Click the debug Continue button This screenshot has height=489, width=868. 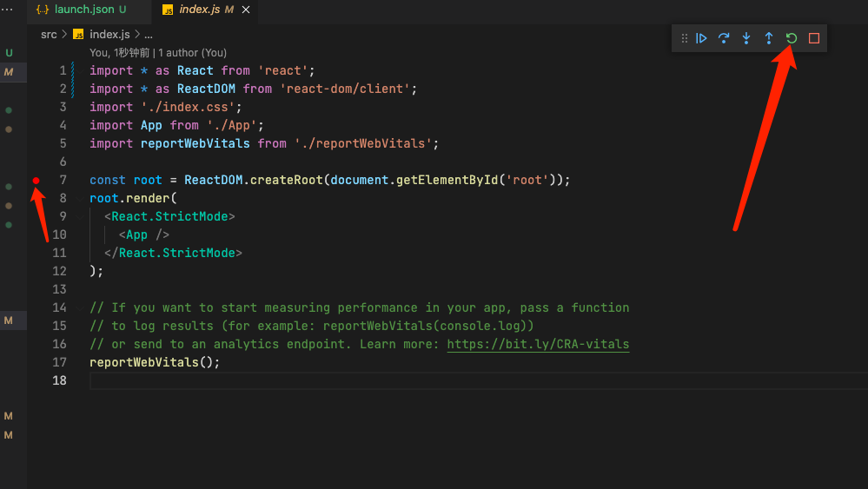[x=701, y=38]
